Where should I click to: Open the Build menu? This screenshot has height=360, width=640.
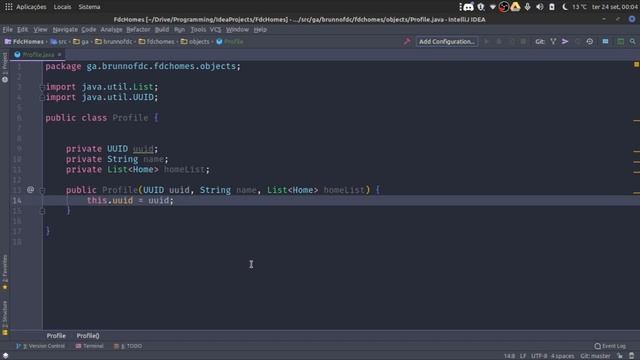[162, 29]
